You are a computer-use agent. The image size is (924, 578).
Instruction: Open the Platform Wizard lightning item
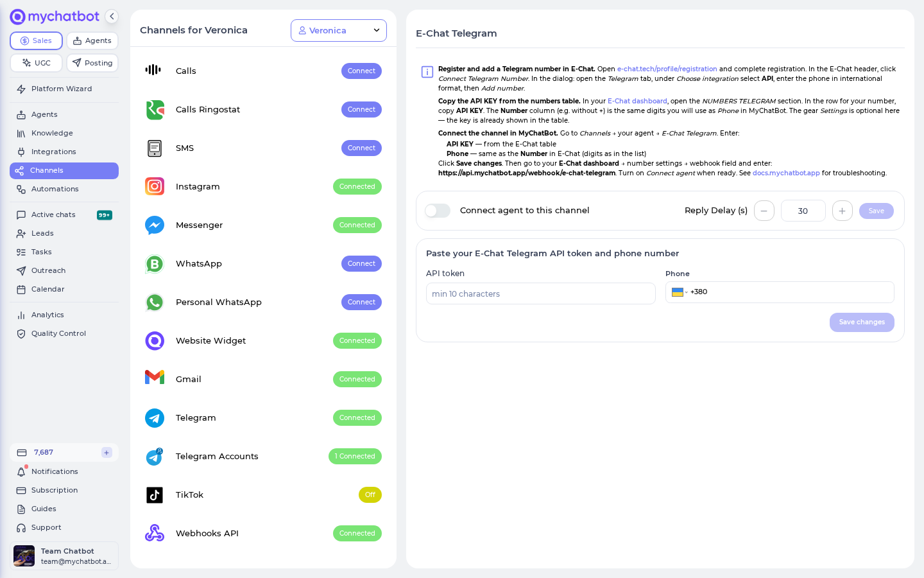click(x=64, y=89)
